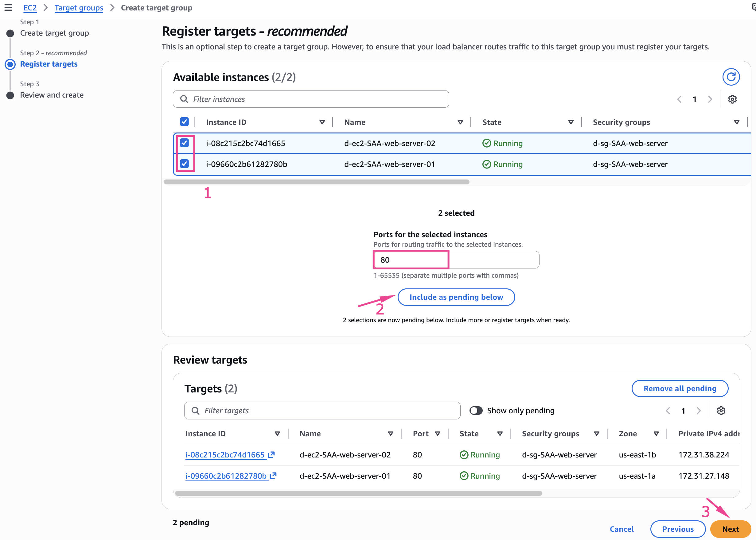Uncheck the select-all instances header checkbox
The width and height of the screenshot is (756, 540).
tap(184, 122)
